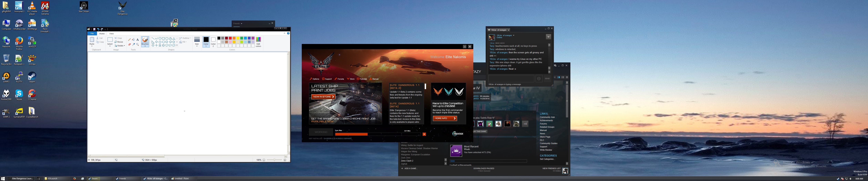Viewport: 868px width, 181px height.
Task: Click the Undo arrow in Paint's title bar
Action: 98,29
